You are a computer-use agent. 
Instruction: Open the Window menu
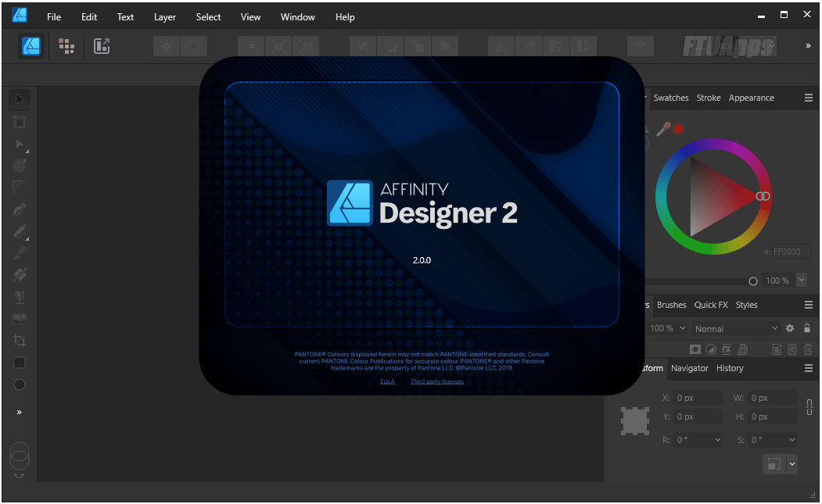click(x=298, y=16)
